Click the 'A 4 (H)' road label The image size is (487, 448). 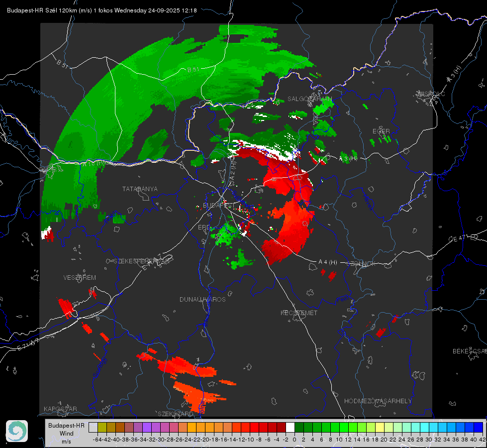point(328,262)
